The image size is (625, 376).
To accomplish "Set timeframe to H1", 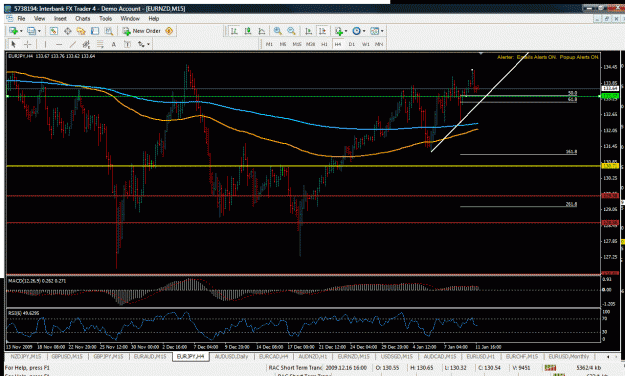I will click(x=324, y=44).
